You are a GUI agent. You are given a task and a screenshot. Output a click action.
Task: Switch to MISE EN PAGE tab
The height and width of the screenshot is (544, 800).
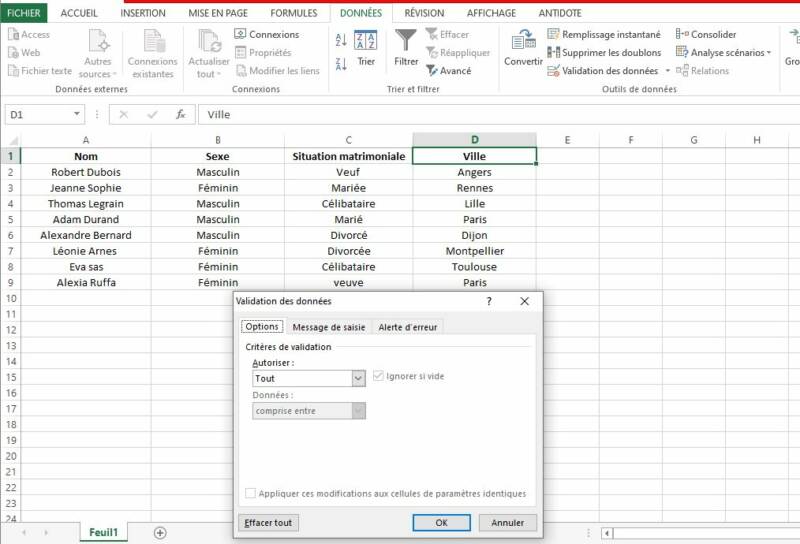218,13
